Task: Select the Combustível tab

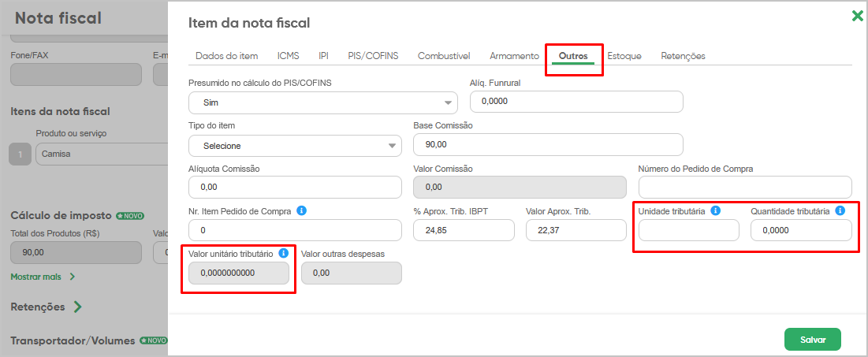Action: [444, 56]
